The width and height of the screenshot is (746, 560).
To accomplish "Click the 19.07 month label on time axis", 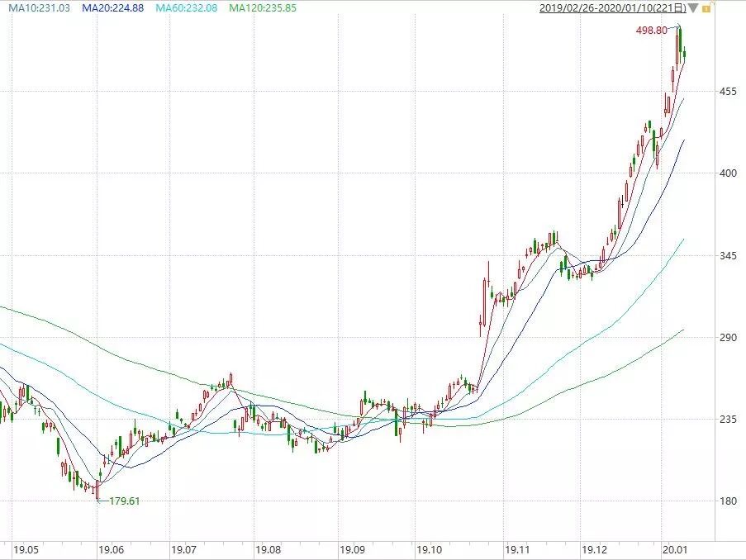I will pyautogui.click(x=183, y=550).
